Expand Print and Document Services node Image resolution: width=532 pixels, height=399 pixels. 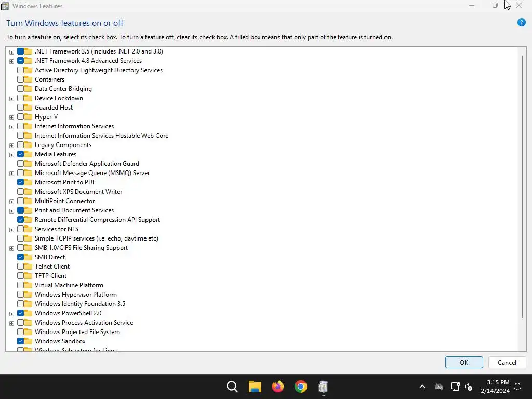(x=11, y=211)
